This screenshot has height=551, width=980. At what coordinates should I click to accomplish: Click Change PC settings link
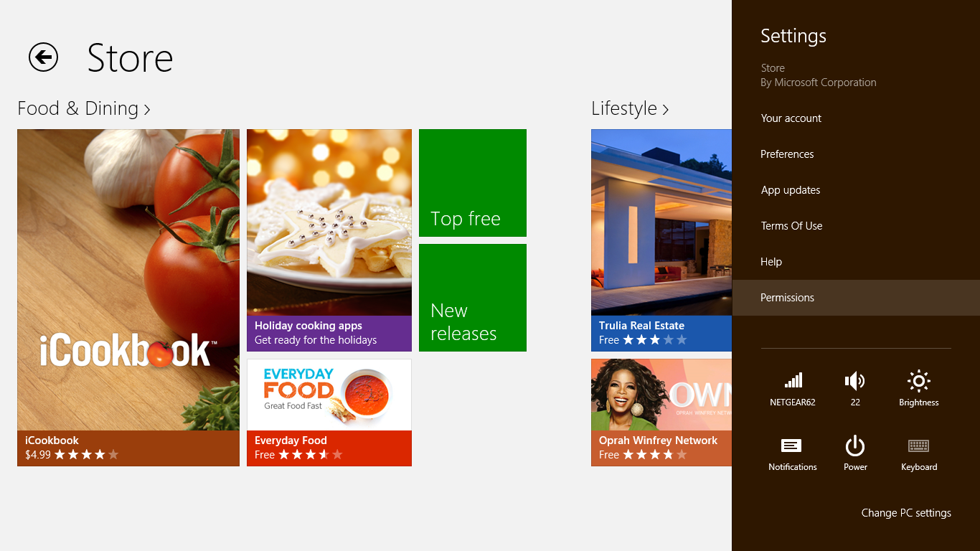[x=906, y=513]
